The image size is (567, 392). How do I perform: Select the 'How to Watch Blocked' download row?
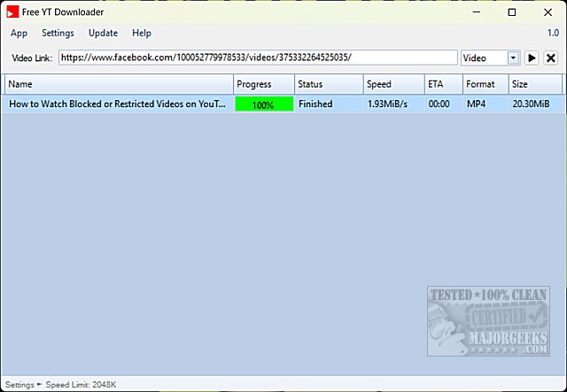tap(283, 104)
